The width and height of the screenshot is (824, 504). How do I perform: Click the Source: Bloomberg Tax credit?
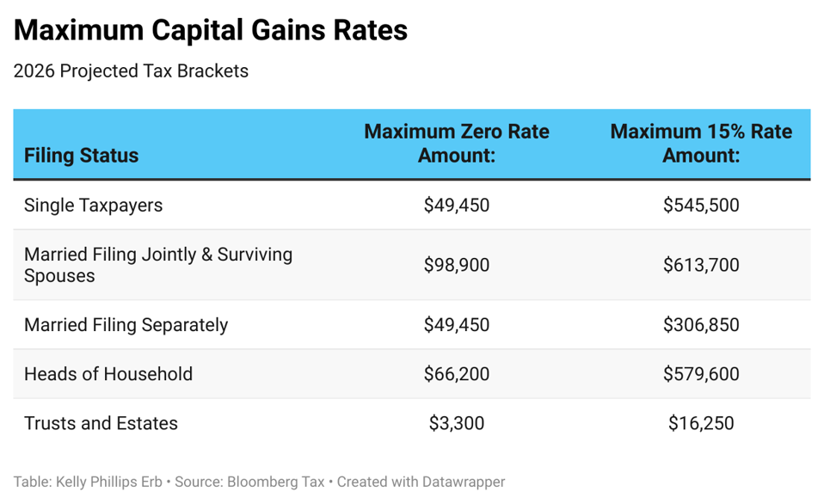(249, 482)
